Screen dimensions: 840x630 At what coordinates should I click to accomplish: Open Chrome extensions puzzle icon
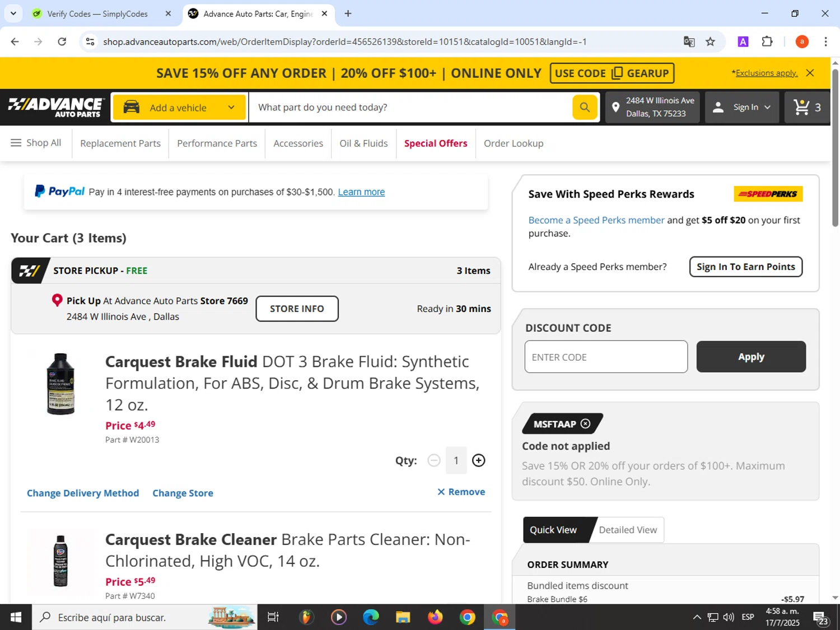pos(767,41)
